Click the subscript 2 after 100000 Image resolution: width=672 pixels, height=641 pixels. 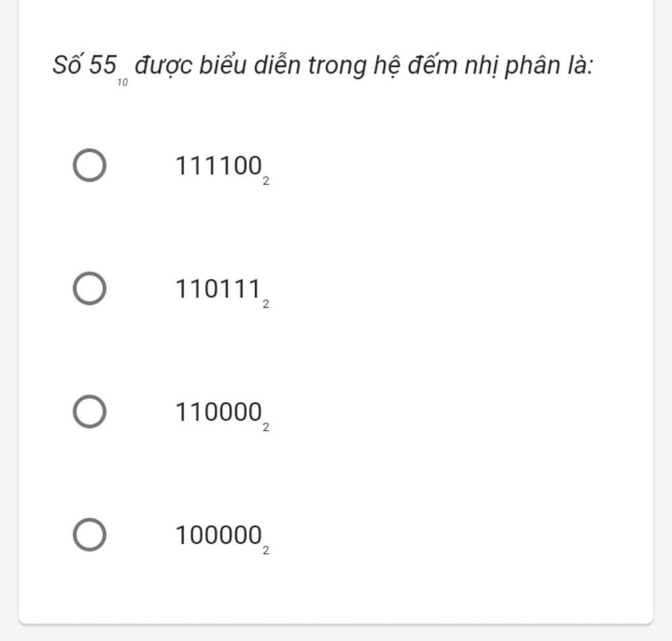pyautogui.click(x=266, y=550)
